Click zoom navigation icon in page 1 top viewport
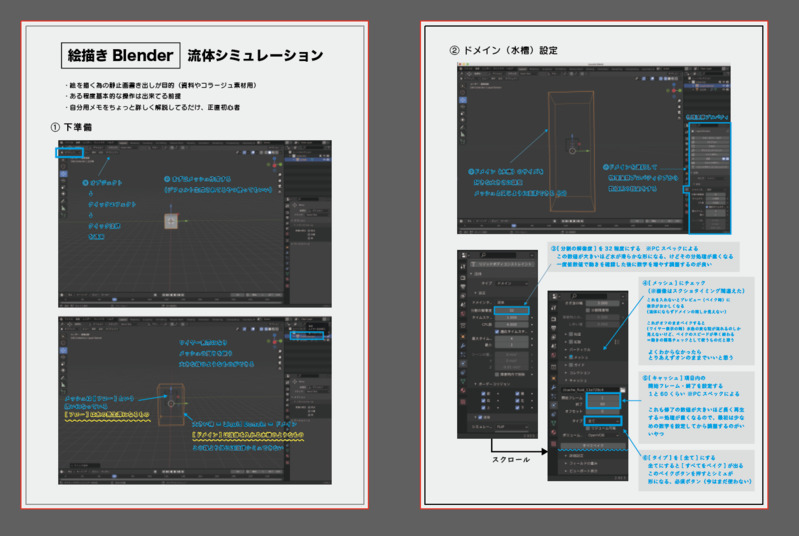799x536 pixels. [x=280, y=175]
